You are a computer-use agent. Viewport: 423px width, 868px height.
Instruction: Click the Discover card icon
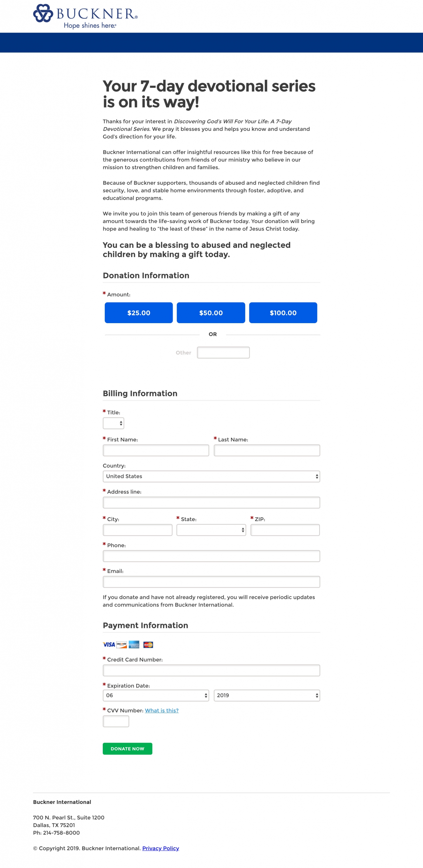121,644
